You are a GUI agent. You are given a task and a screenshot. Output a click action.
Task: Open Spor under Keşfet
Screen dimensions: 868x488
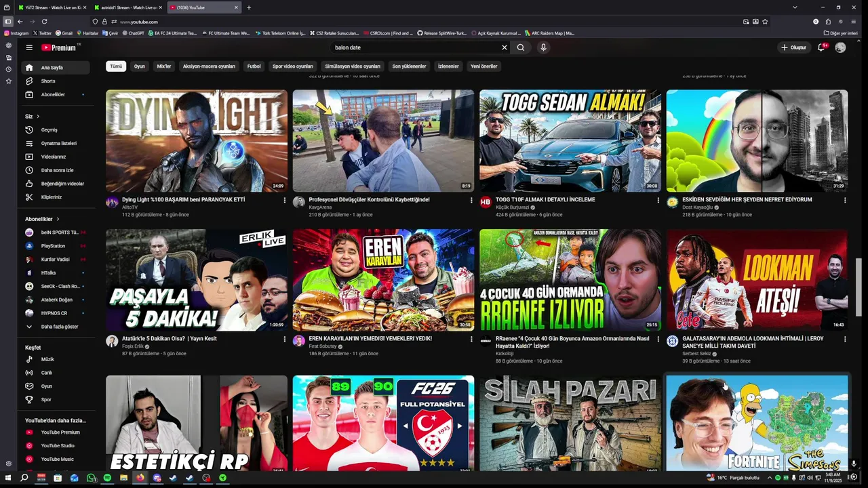click(56, 400)
